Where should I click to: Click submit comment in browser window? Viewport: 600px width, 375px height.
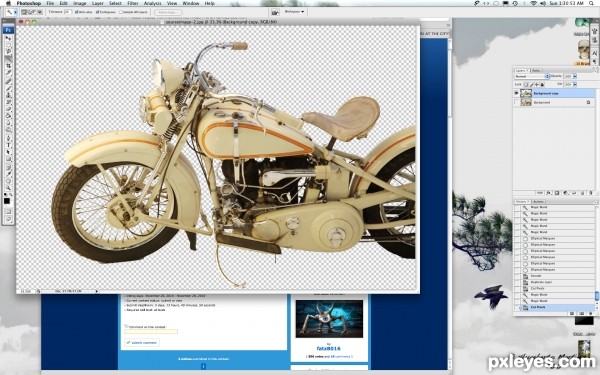tap(142, 342)
